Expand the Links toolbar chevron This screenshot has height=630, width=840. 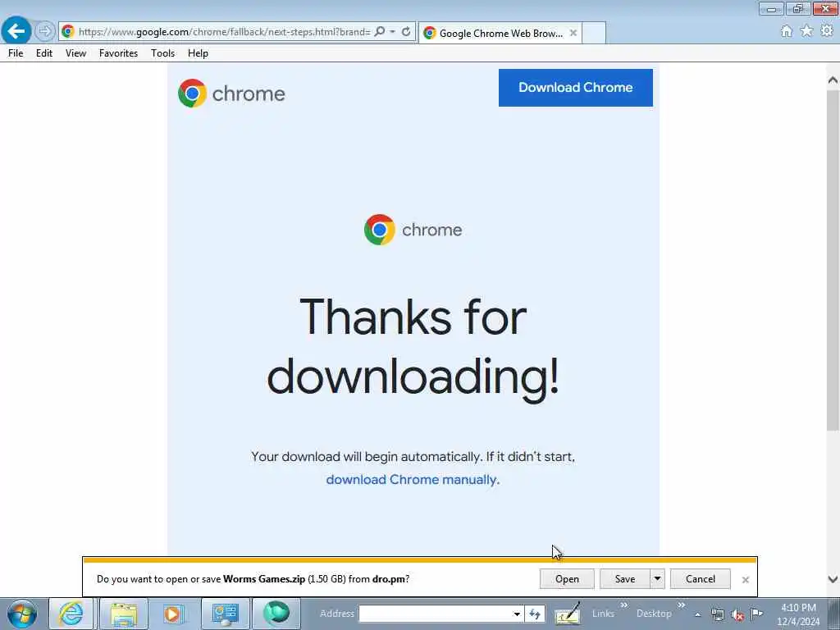pos(623,605)
